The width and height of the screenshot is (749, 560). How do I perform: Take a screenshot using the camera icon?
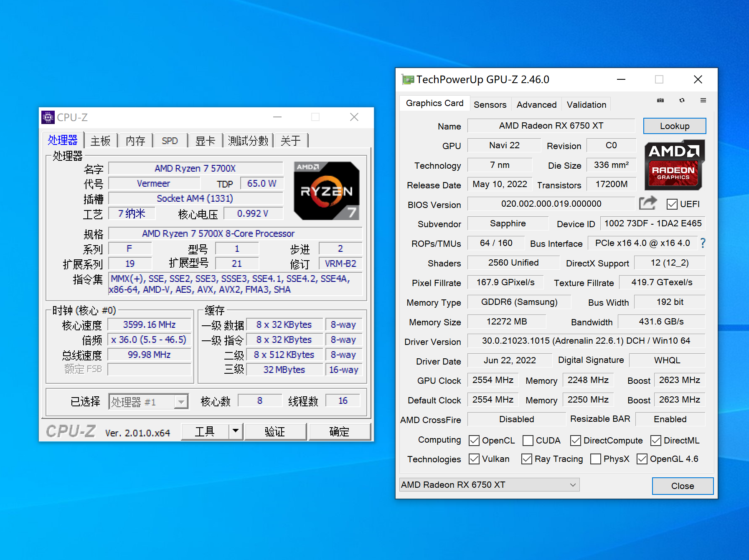[660, 100]
